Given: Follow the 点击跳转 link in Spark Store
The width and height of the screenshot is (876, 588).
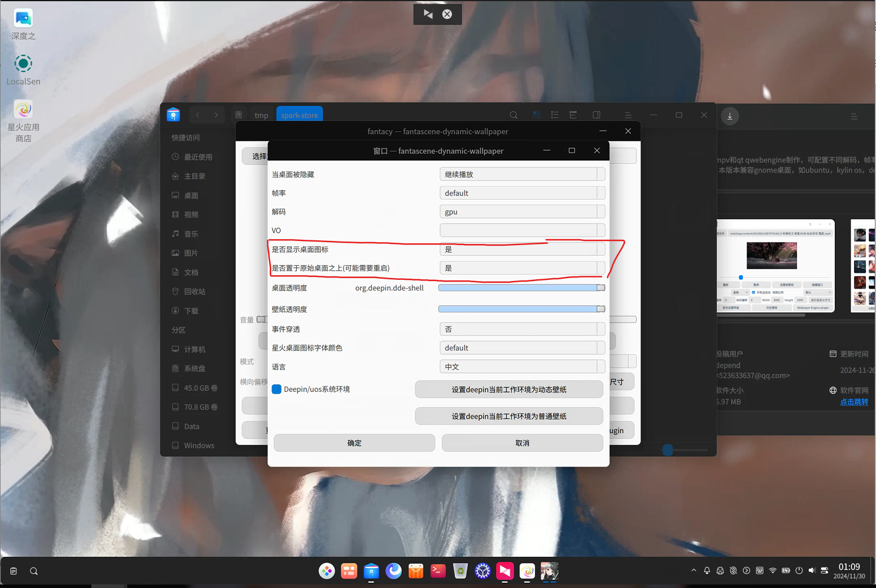Looking at the screenshot, I should point(854,402).
